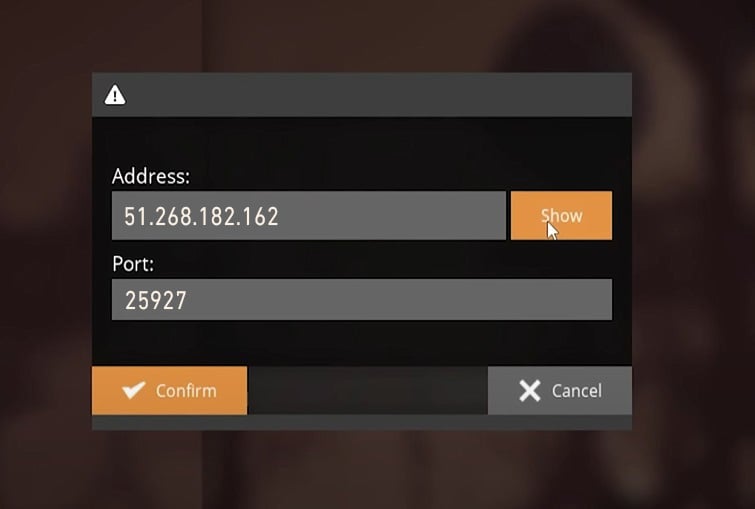Viewport: 755px width, 509px height.
Task: Click empty right part of Port field
Action: 400,299
